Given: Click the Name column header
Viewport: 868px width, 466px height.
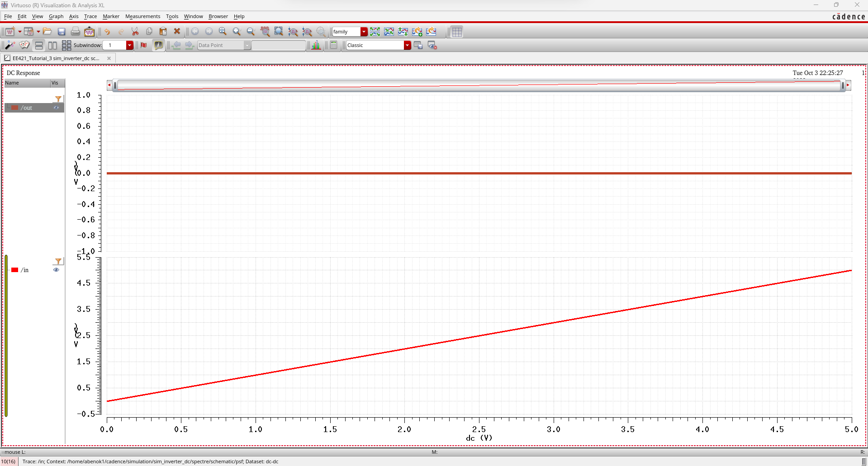Looking at the screenshot, I should click(27, 83).
